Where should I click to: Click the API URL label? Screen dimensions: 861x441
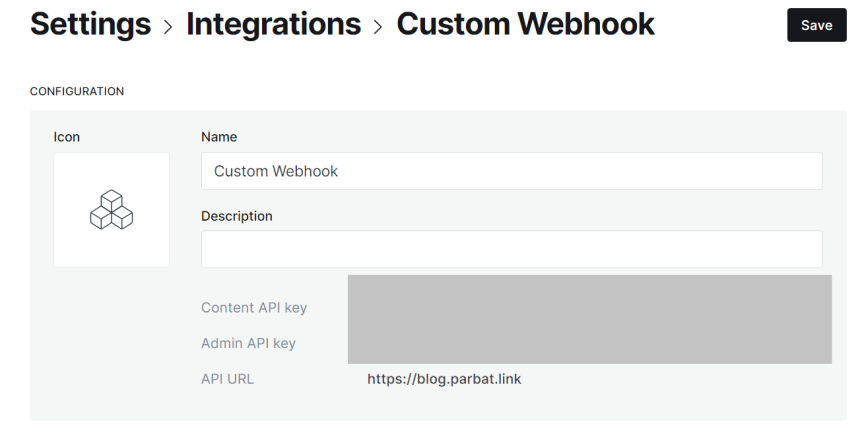click(x=227, y=379)
